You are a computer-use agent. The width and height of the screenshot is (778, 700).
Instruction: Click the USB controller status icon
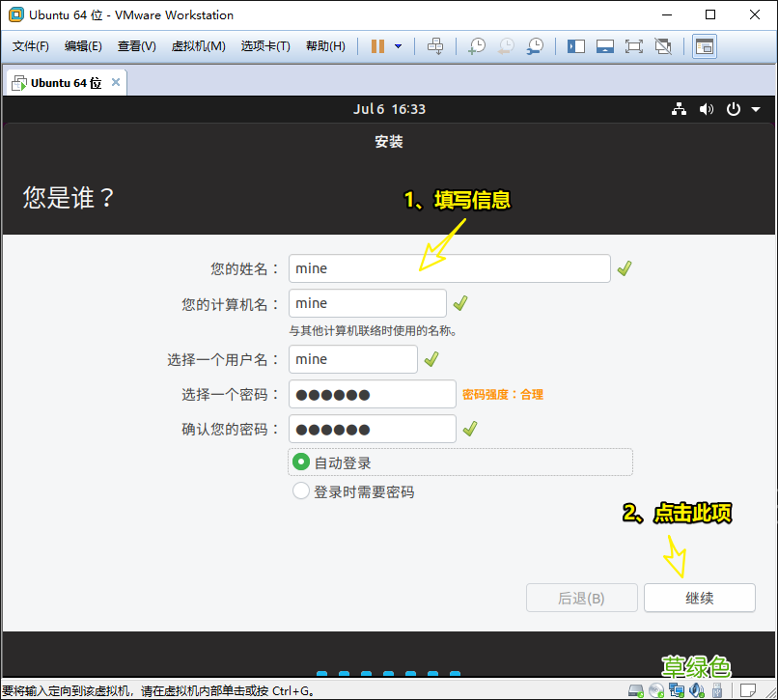[717, 690]
